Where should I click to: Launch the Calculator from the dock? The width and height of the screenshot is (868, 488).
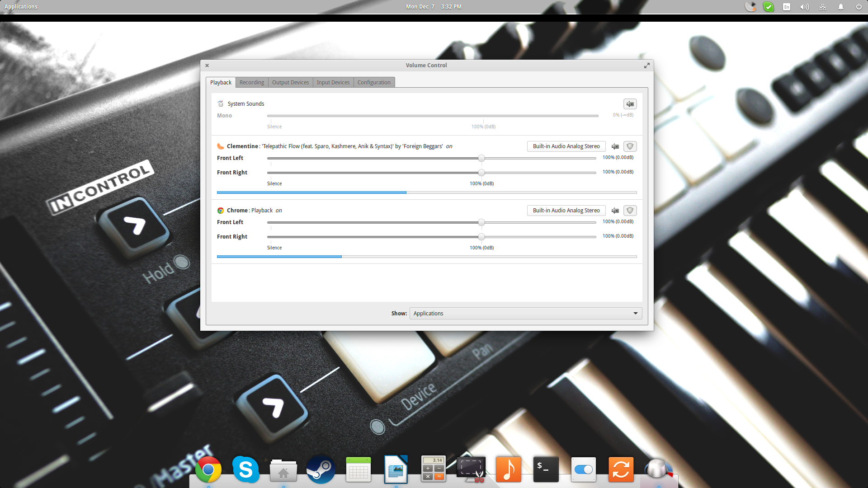(x=434, y=469)
